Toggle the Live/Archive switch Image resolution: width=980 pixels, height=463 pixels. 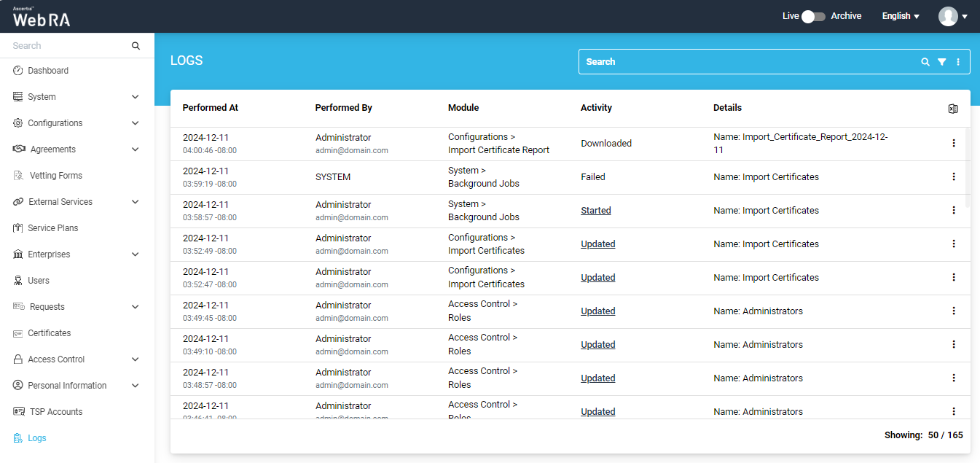[813, 16]
